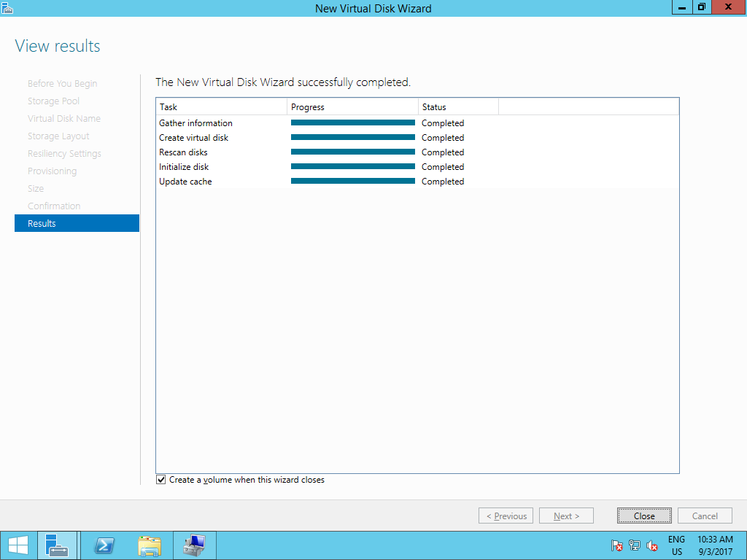The image size is (747, 560).
Task: Click the ENG US language indicator
Action: (x=676, y=545)
